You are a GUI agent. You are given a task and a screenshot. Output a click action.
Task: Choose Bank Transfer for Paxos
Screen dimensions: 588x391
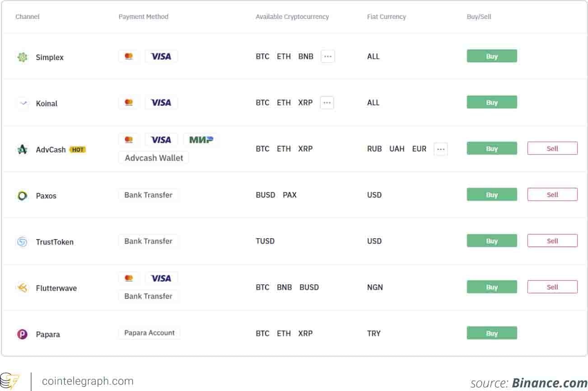pyautogui.click(x=148, y=195)
